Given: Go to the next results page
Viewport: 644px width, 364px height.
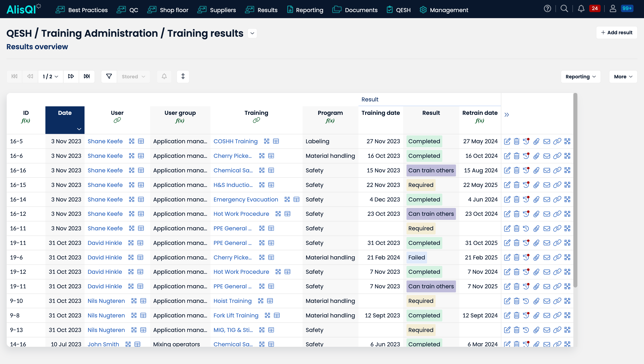Looking at the screenshot, I should 71,76.
